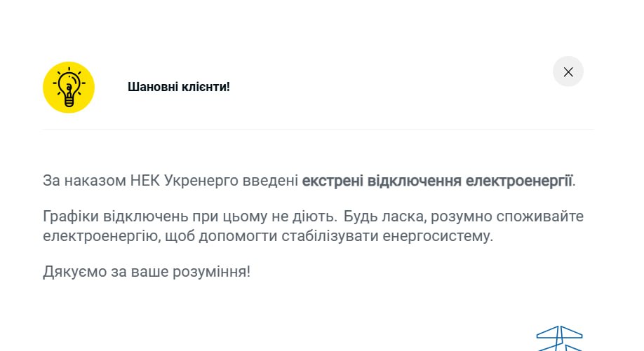
Task: Click the words "За наказом"
Action: click(x=84, y=181)
